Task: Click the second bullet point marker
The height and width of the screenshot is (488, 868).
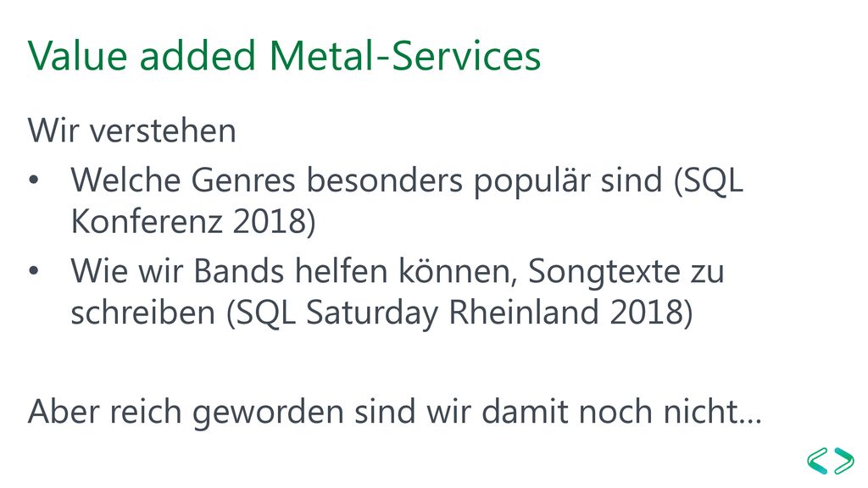Action: click(x=34, y=271)
